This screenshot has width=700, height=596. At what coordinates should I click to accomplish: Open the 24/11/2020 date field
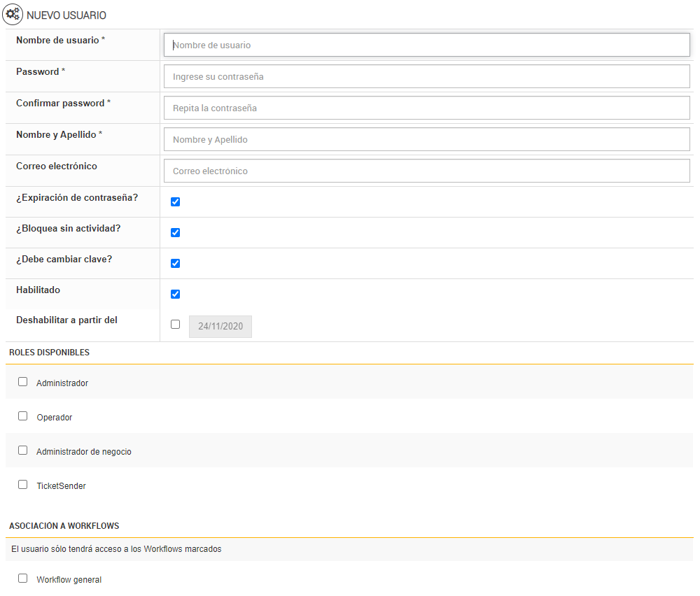[x=220, y=326]
